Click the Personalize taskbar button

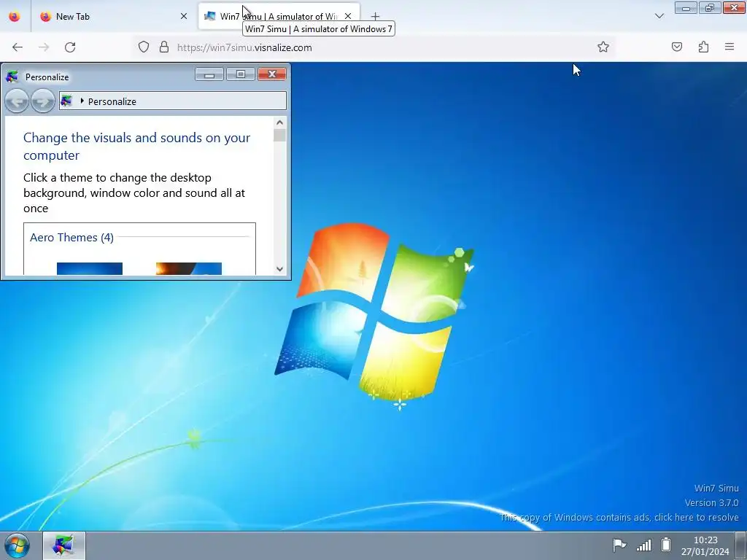coord(64,545)
